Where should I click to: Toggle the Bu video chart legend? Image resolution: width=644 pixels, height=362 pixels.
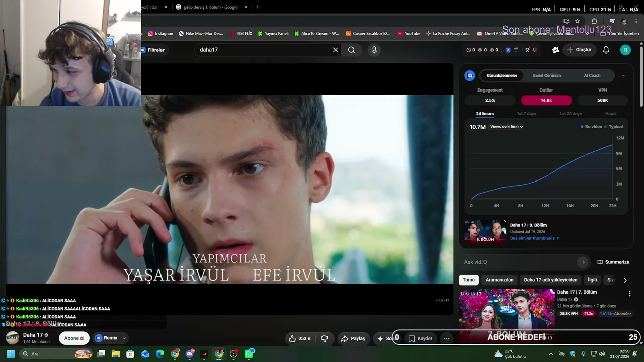tap(591, 127)
